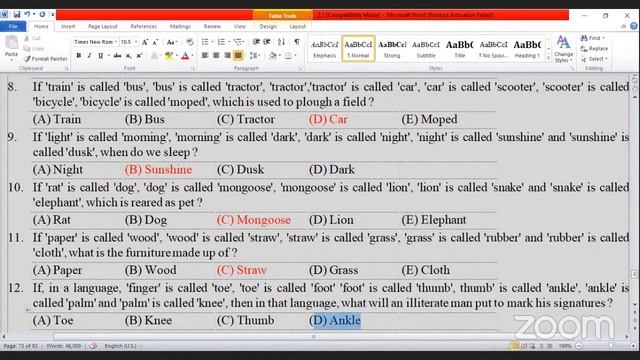The height and width of the screenshot is (360, 640).
Task: Decrease paragraph indent
Action: coord(256,42)
